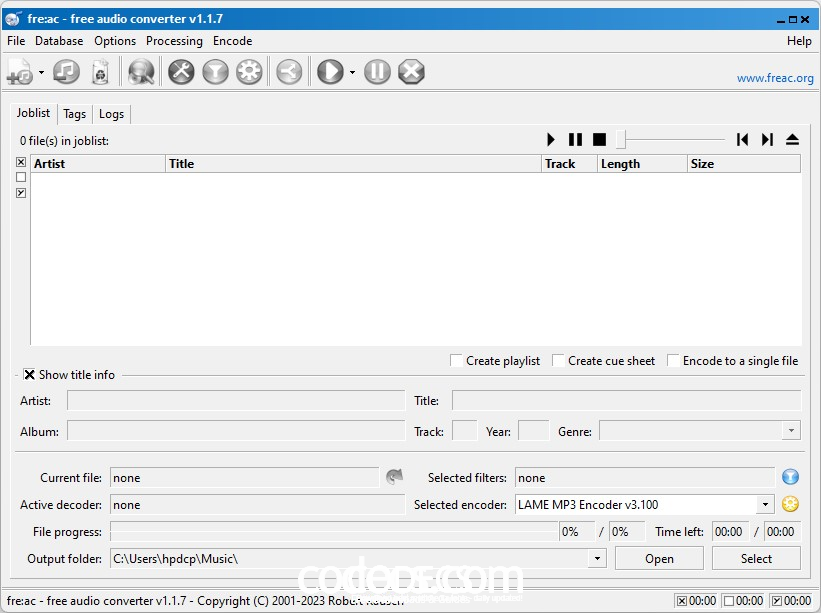Pause encoding with the large toolbar pause icon

tap(377, 72)
